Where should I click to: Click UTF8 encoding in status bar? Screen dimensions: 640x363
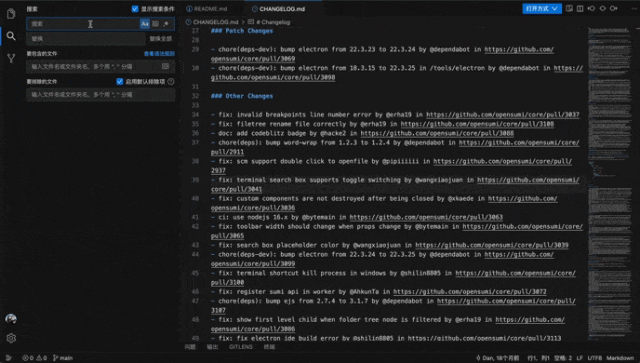pyautogui.click(x=595, y=358)
